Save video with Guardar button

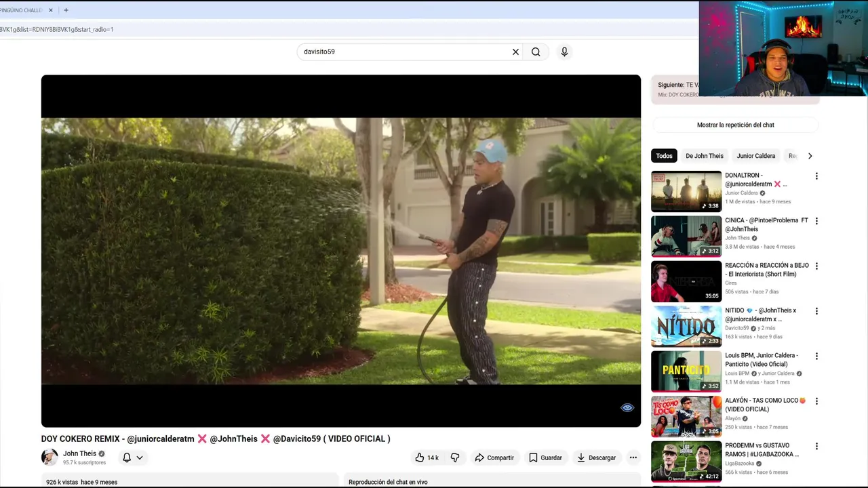[x=545, y=457]
